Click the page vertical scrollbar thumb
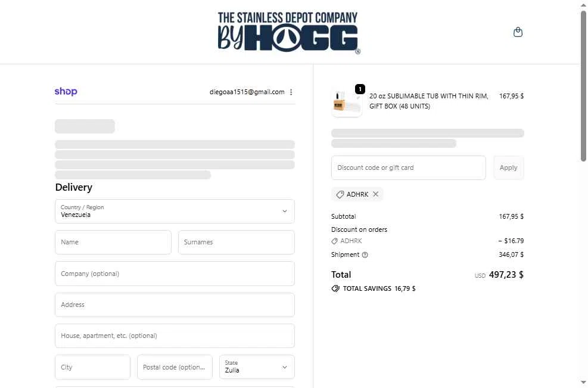Image resolution: width=588 pixels, height=388 pixels. pos(583,86)
